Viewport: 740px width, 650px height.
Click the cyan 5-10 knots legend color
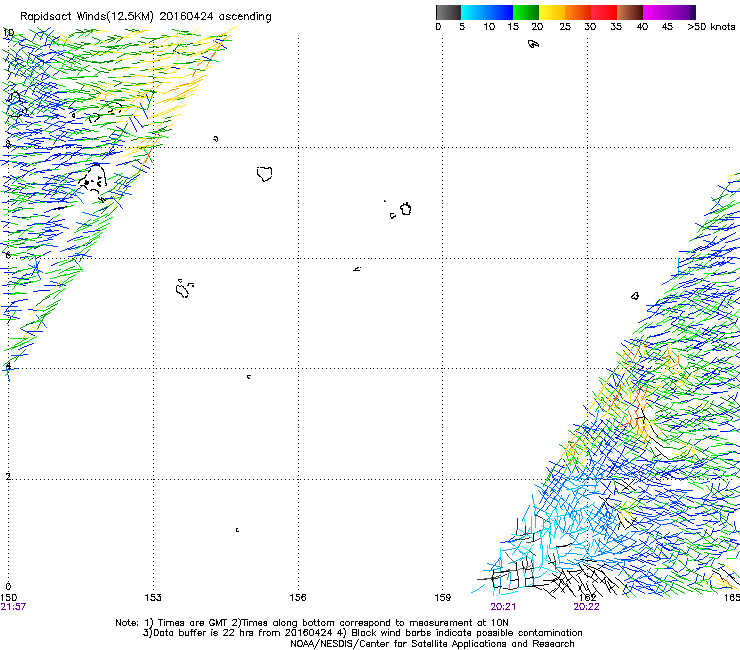473,12
